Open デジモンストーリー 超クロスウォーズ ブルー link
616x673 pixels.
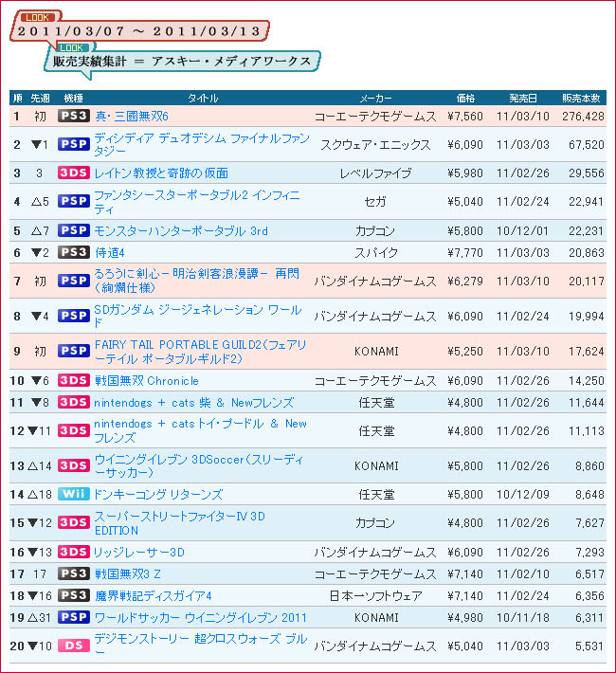[201, 646]
